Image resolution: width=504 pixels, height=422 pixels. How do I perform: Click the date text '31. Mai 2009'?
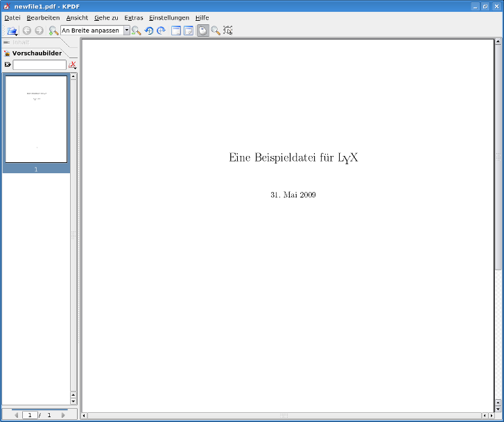click(293, 195)
